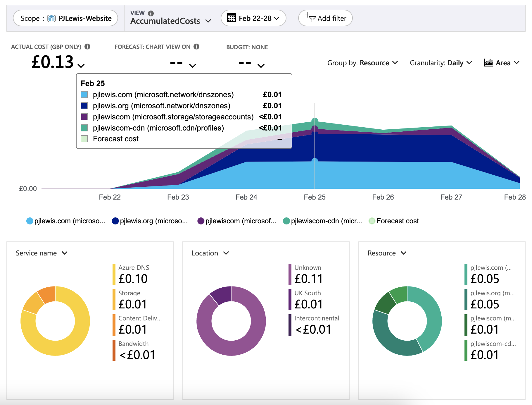
Task: Click the PJLewis-Website scope cube icon
Action: (x=51, y=18)
